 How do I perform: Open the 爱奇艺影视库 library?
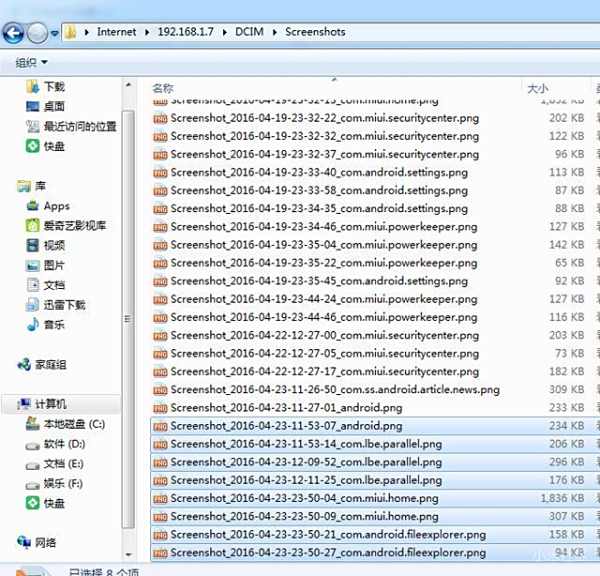tap(74, 225)
